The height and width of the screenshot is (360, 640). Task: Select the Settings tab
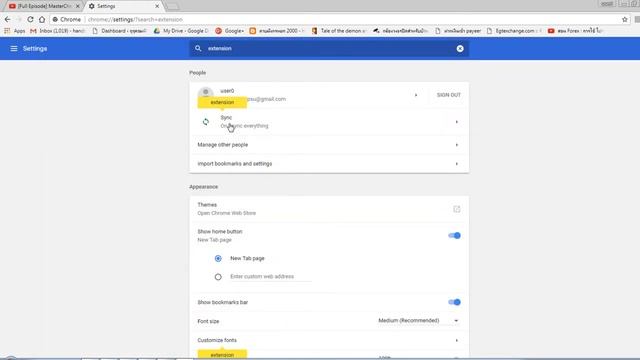point(124,6)
